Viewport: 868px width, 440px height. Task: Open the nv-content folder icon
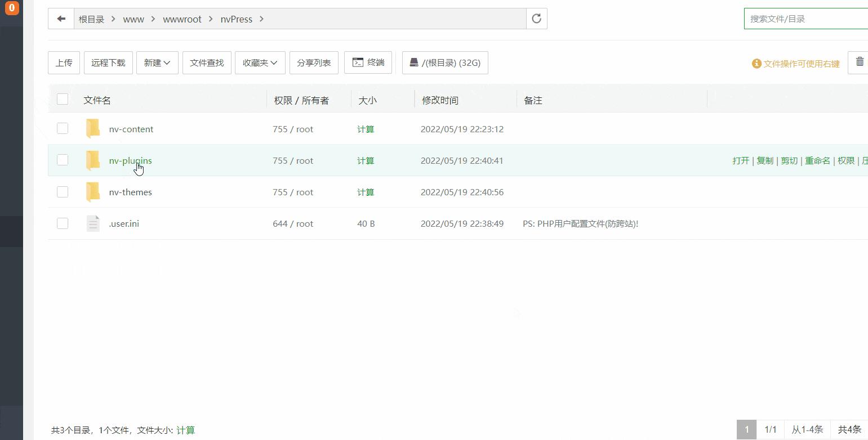coord(92,128)
